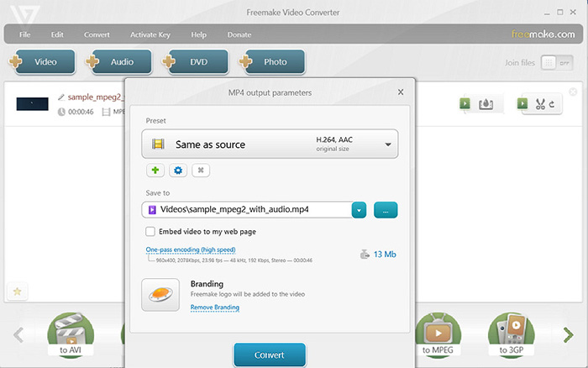Open the Convert menu
This screenshot has width=588, height=368.
(97, 34)
